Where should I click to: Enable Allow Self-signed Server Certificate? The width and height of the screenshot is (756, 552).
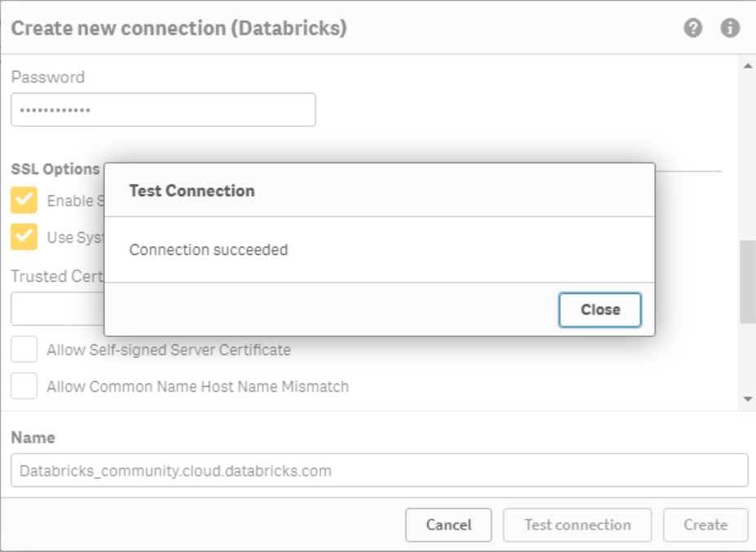point(24,350)
